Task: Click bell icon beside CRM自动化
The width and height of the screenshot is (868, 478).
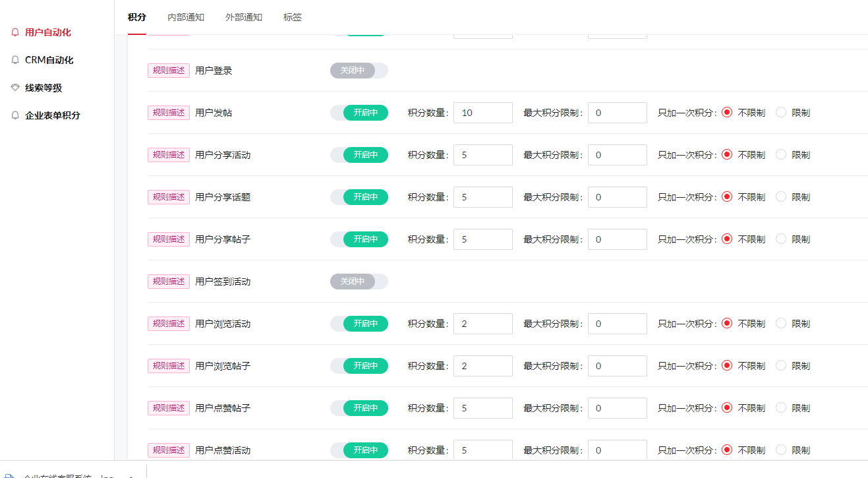Action: point(15,60)
